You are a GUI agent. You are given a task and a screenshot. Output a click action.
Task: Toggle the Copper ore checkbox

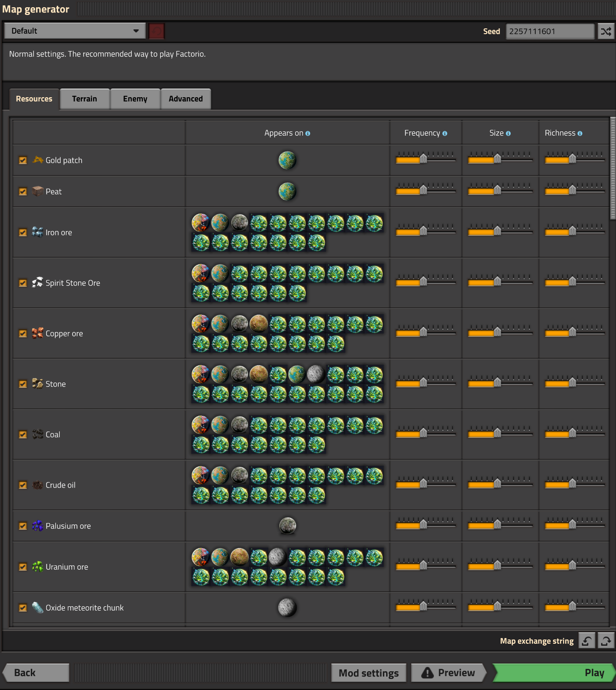(x=23, y=333)
